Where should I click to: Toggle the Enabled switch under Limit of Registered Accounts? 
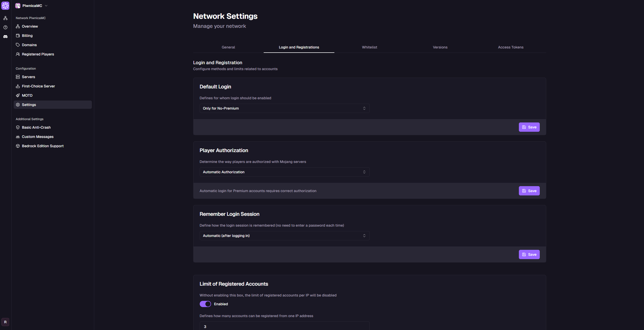[x=205, y=304]
